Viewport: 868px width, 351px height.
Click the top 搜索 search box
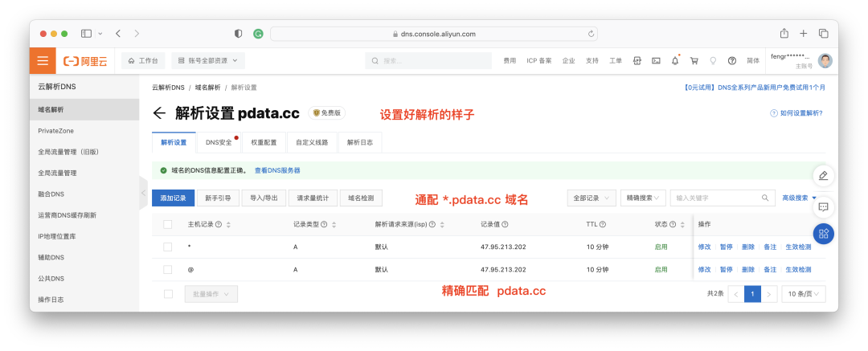pyautogui.click(x=428, y=61)
